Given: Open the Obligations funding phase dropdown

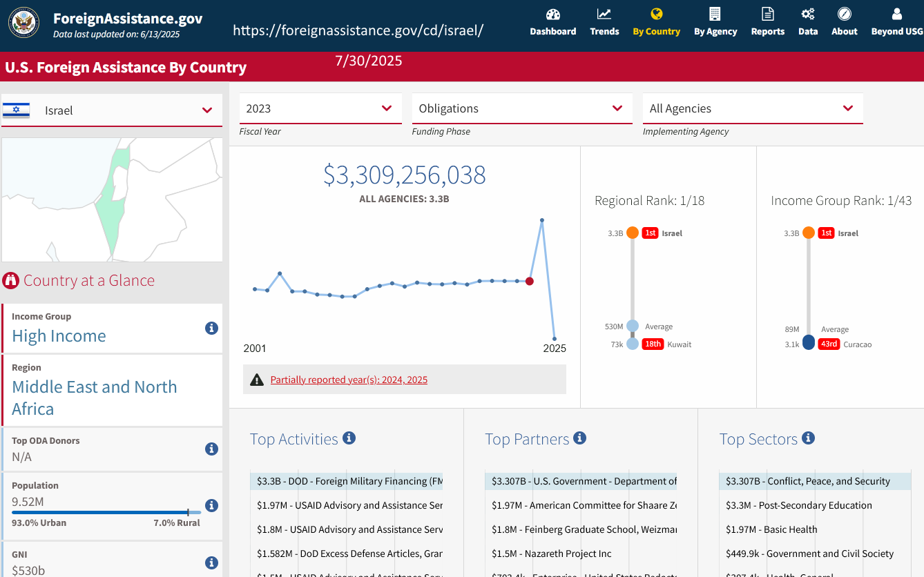Looking at the screenshot, I should [x=522, y=108].
